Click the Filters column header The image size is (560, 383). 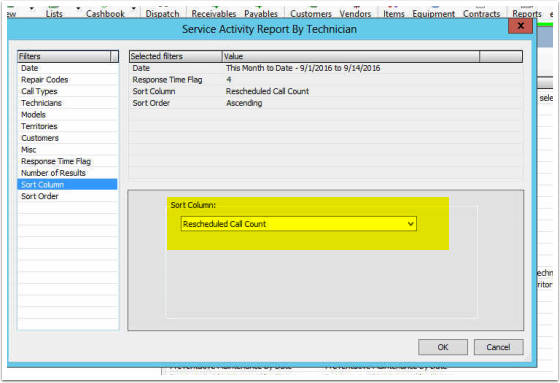click(64, 56)
